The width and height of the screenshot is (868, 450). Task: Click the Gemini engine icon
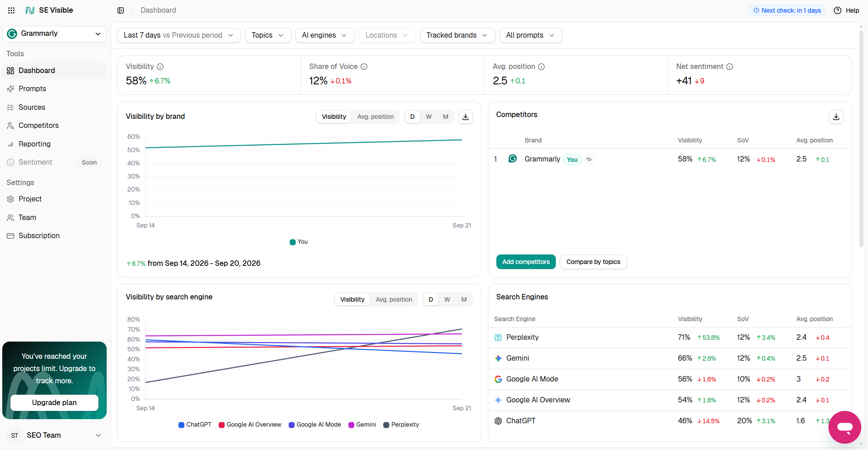[498, 358]
